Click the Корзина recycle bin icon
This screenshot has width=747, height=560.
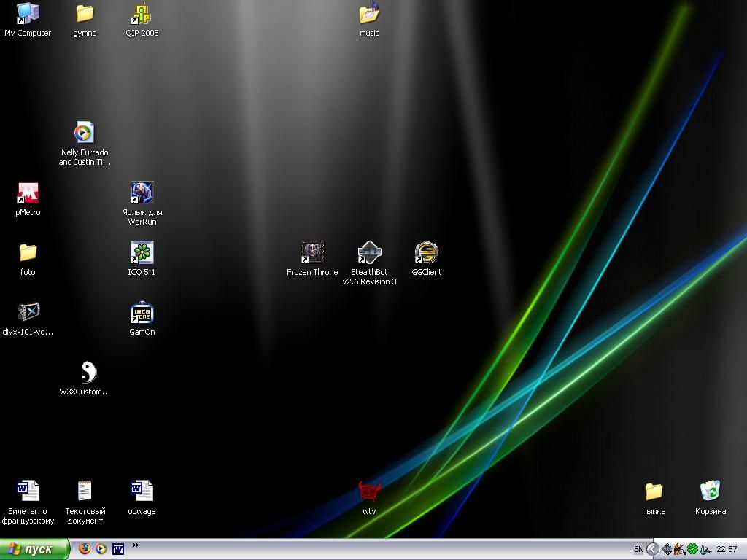(710, 492)
